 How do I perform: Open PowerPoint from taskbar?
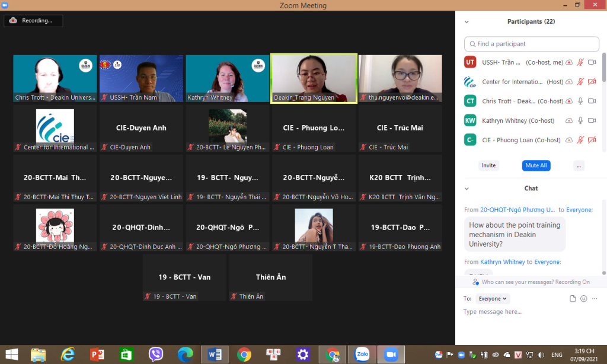click(97, 355)
